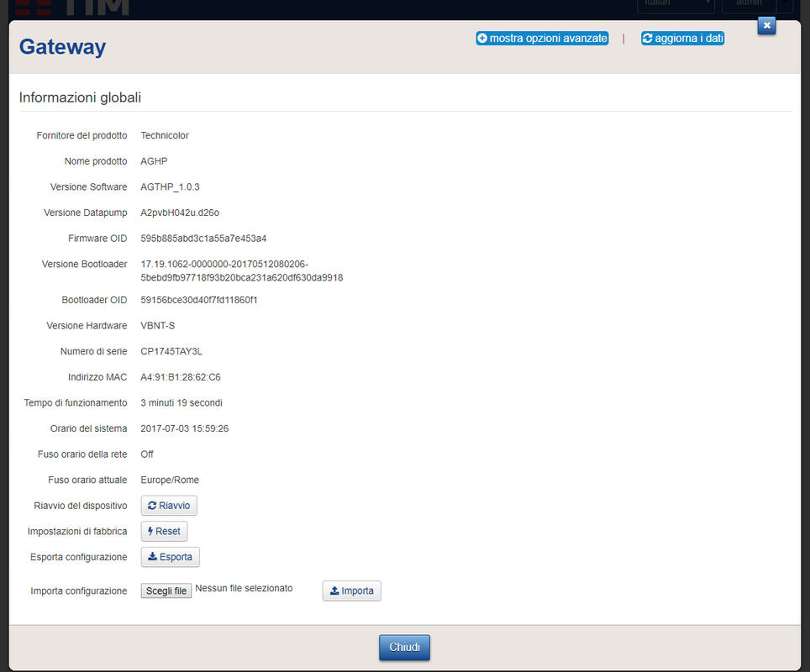Image resolution: width=810 pixels, height=672 pixels.
Task: Select the 'Firmware OID' label
Action: coord(97,239)
